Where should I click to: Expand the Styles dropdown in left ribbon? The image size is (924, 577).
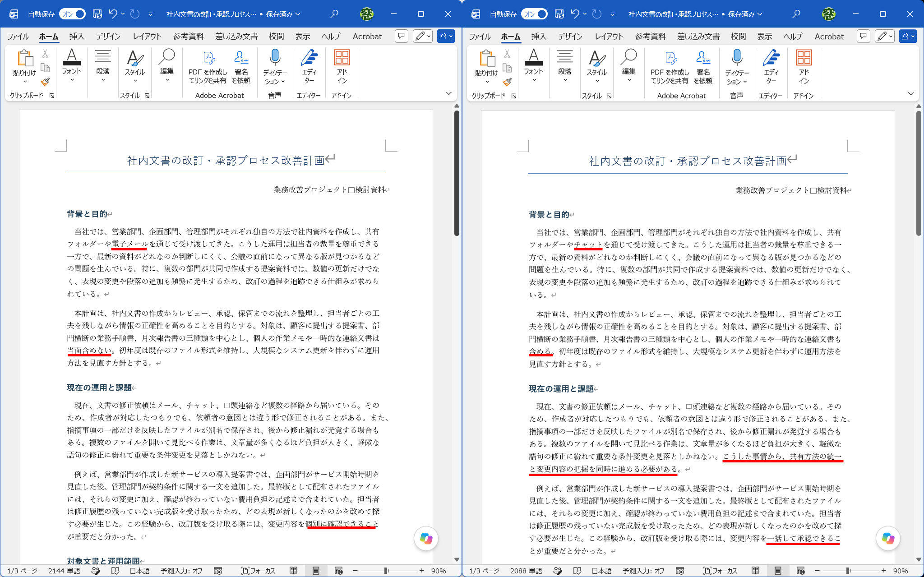pyautogui.click(x=135, y=66)
